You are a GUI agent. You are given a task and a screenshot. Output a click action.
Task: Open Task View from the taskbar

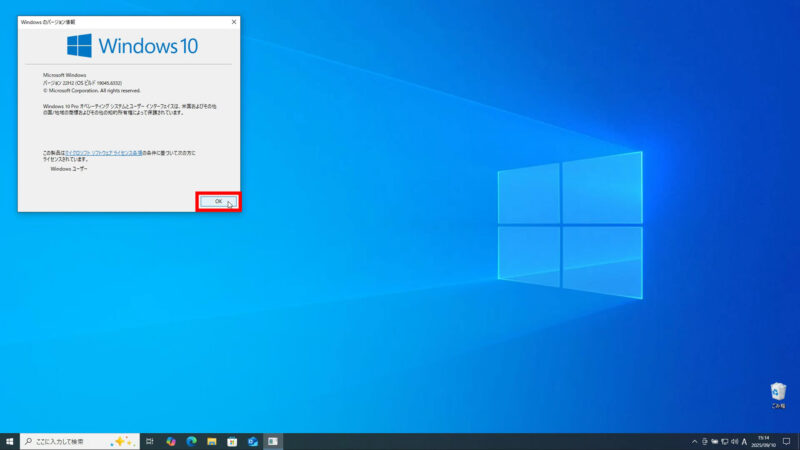point(150,441)
